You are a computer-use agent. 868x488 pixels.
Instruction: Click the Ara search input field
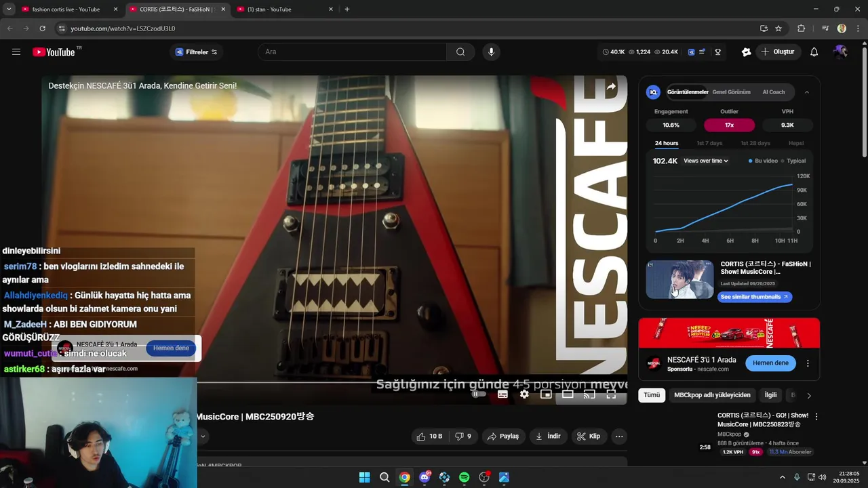pos(353,52)
